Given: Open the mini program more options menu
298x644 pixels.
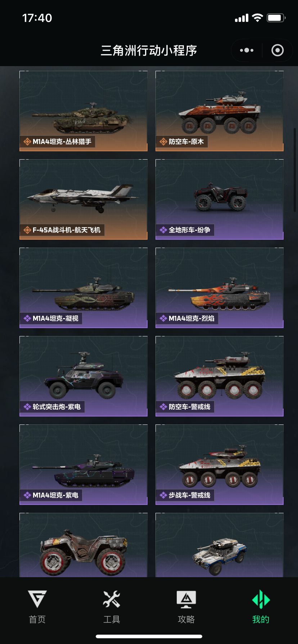Looking at the screenshot, I should (x=247, y=50).
